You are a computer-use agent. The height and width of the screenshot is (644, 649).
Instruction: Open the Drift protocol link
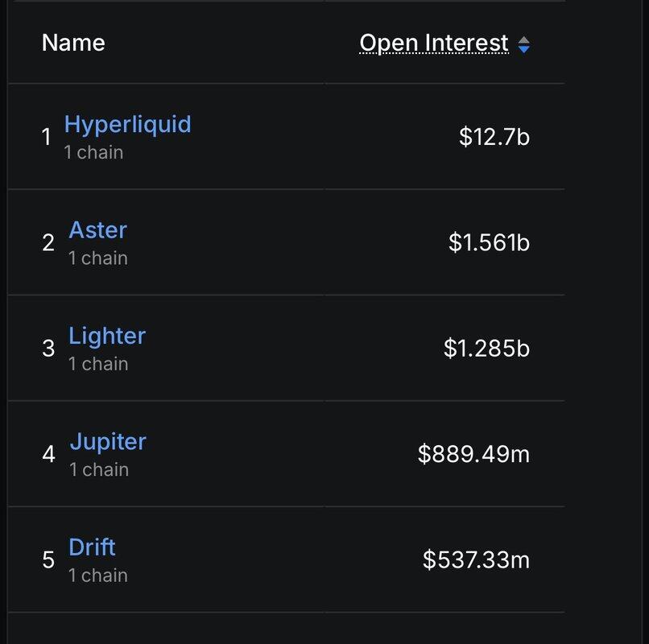pyautogui.click(x=92, y=547)
